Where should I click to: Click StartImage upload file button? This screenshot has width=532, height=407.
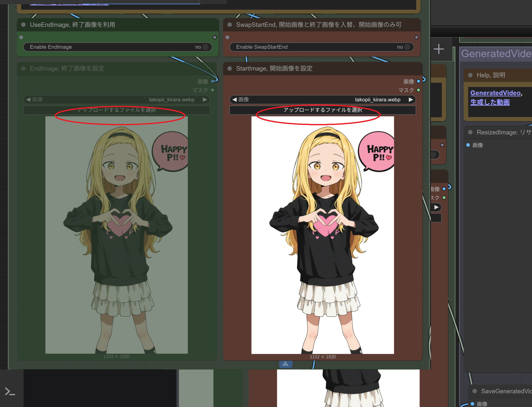click(x=323, y=110)
